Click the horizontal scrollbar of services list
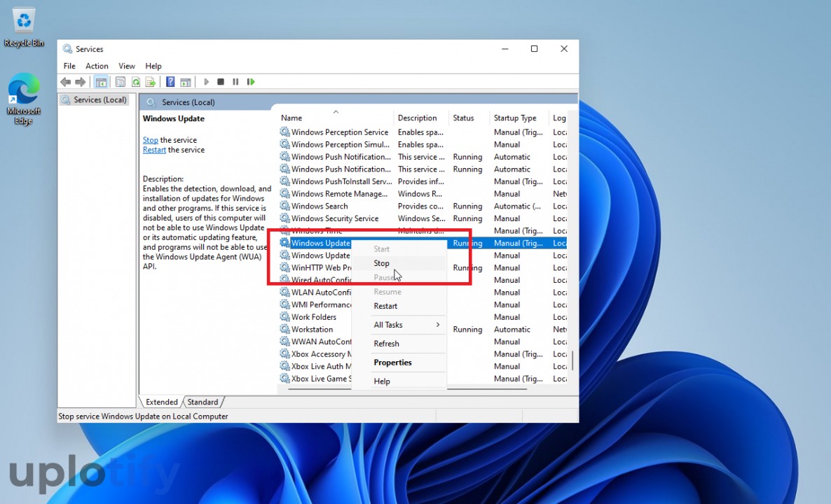The image size is (831, 504). point(408,389)
